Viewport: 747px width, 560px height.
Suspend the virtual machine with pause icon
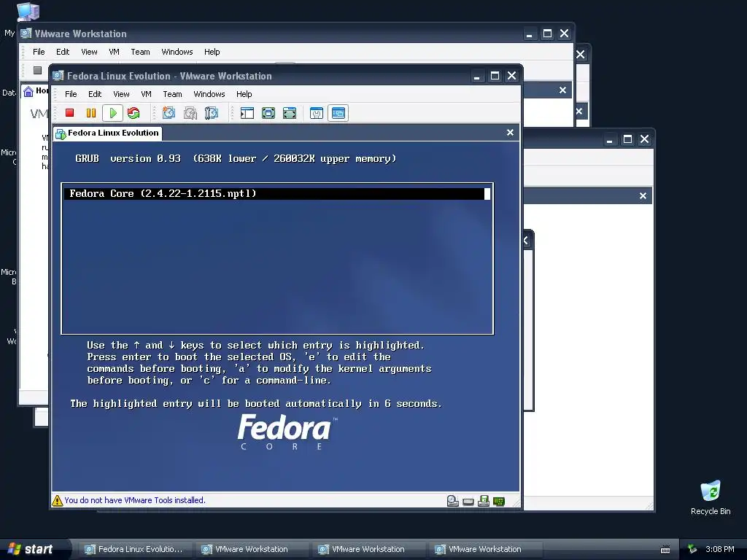[91, 113]
